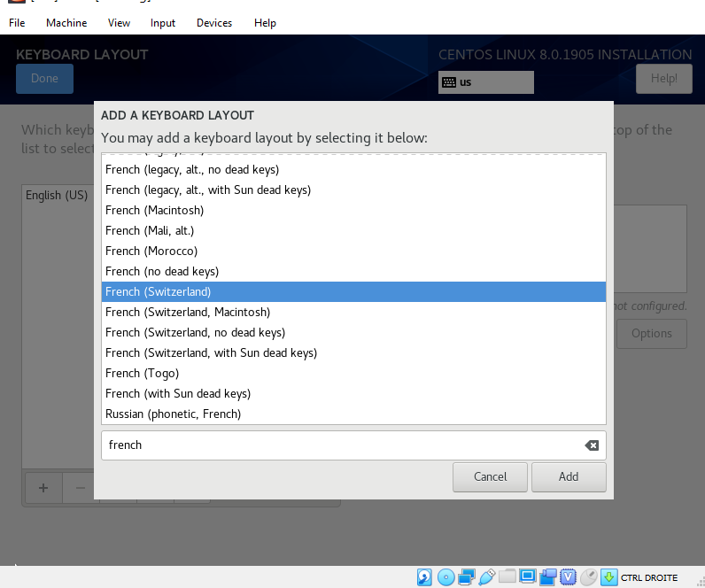Screen dimensions: 705x588
Task: Click the green arrow keyboard capture icon
Action: [608, 577]
